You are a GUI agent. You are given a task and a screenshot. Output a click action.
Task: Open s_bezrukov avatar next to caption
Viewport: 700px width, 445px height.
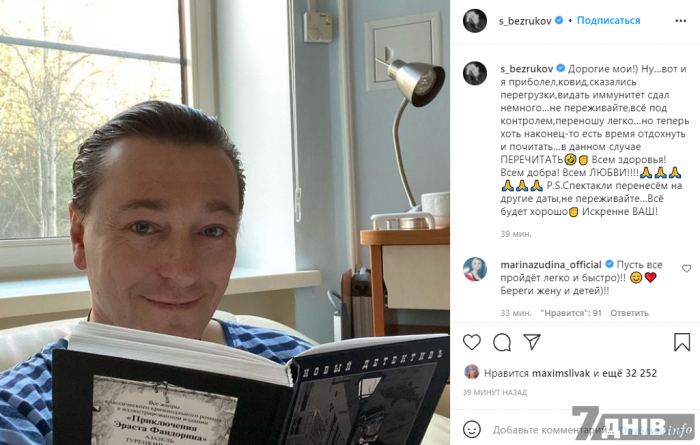[475, 73]
